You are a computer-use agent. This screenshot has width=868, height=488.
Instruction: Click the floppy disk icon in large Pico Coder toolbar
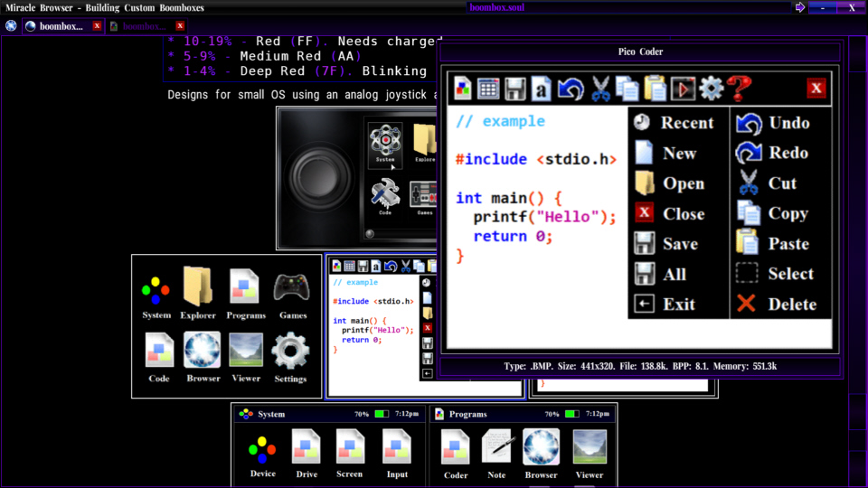coord(514,88)
